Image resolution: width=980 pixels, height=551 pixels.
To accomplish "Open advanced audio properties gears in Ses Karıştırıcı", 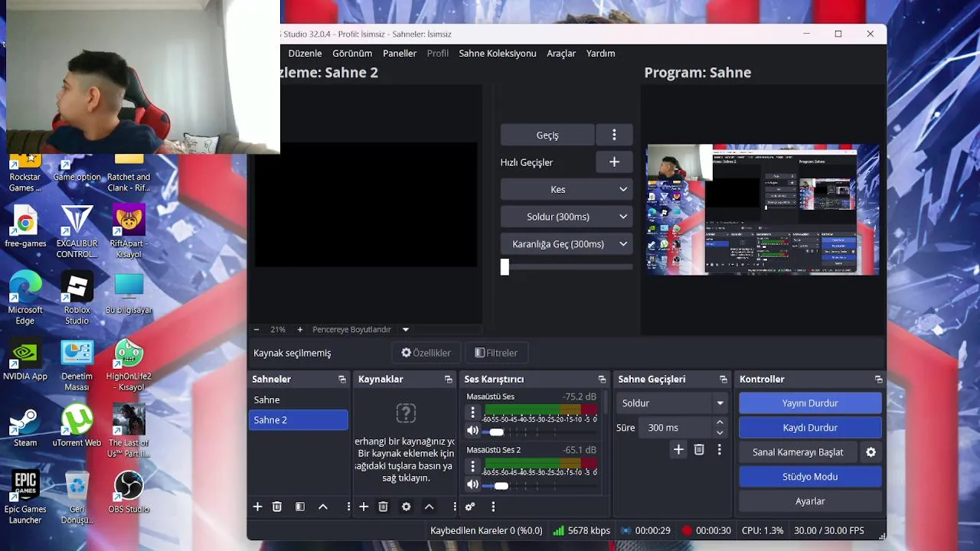I will (x=470, y=507).
